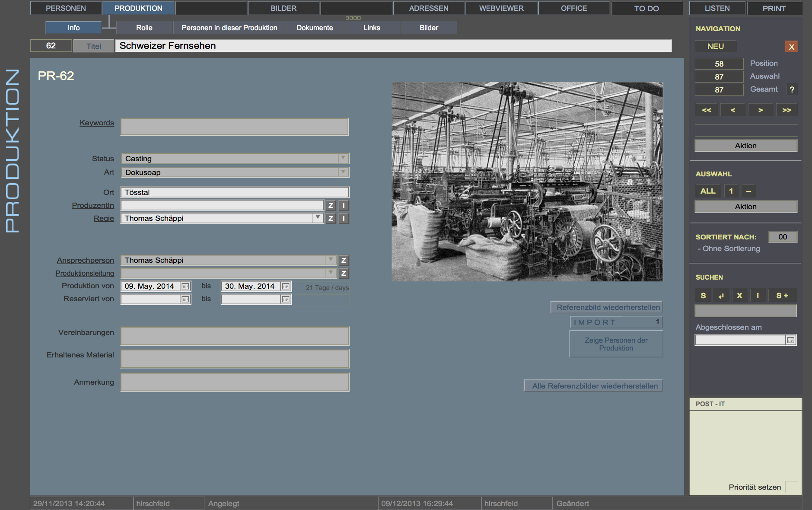The height and width of the screenshot is (510, 812).
Task: Expand the Regie dropdown list
Action: (x=318, y=218)
